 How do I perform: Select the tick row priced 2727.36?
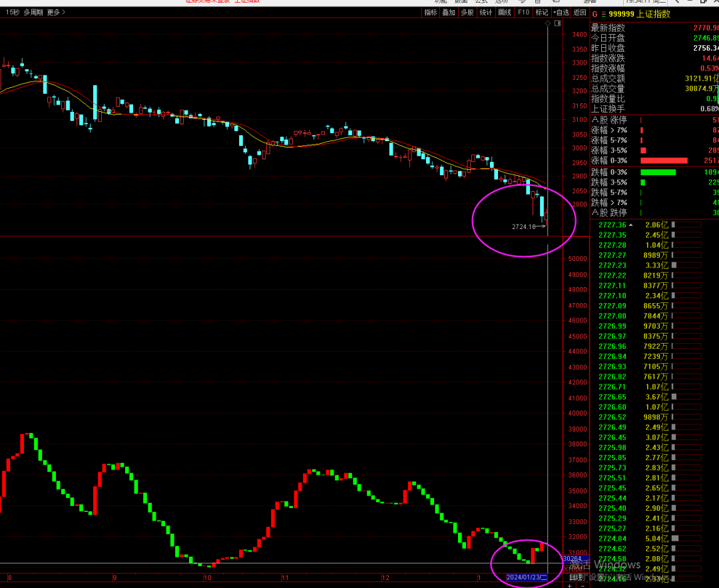click(654, 224)
